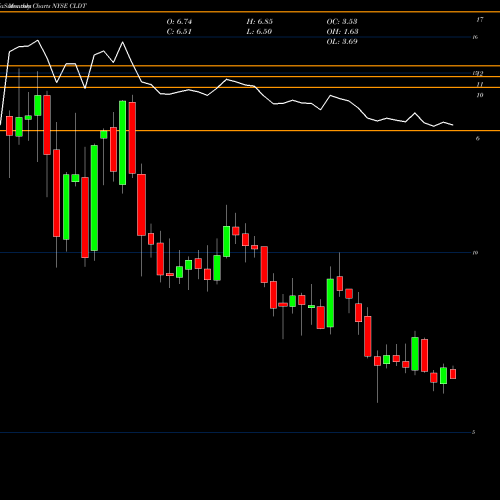Click the 'OL: 3.69' reading

pos(342,42)
